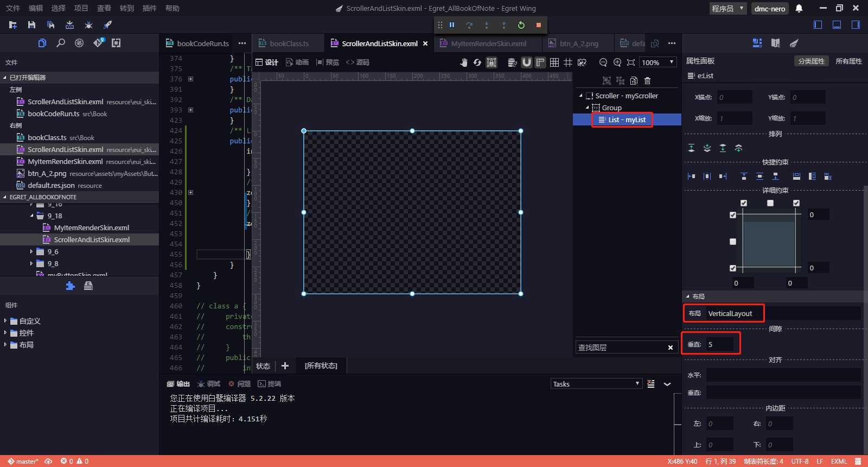Click the bring to front arrangement icon

pyautogui.click(x=691, y=148)
